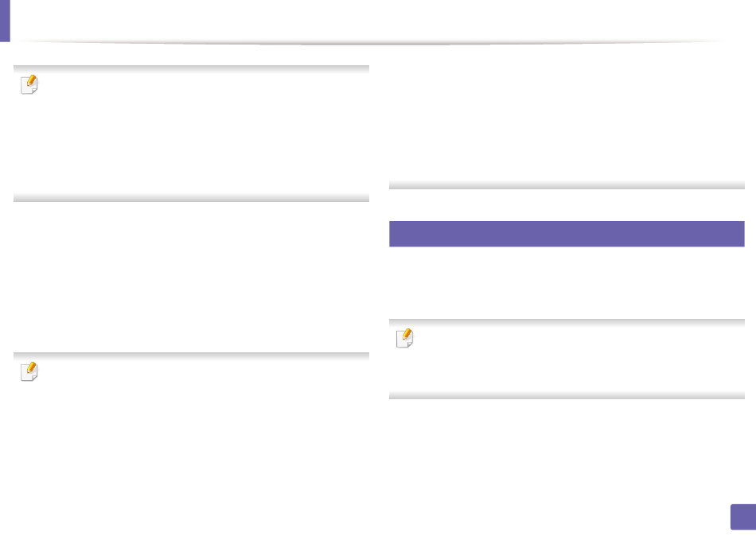Click the note icon in the upper-left note box

pyautogui.click(x=29, y=84)
